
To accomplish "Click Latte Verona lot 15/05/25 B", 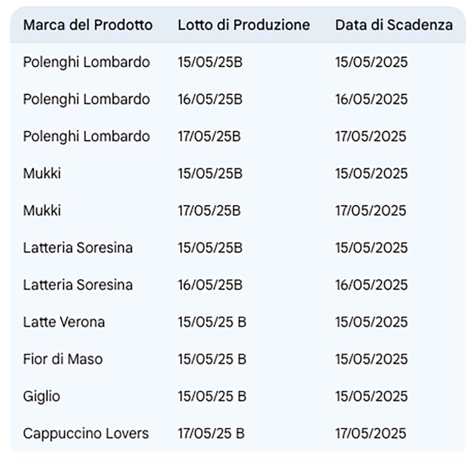I will tap(212, 322).
